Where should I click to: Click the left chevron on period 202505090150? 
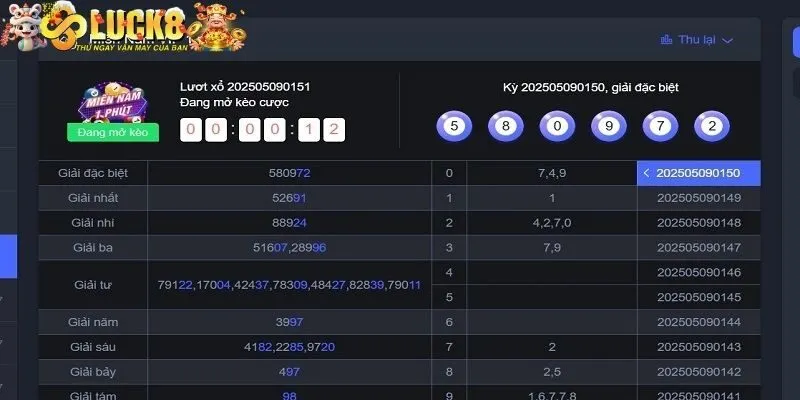point(647,173)
